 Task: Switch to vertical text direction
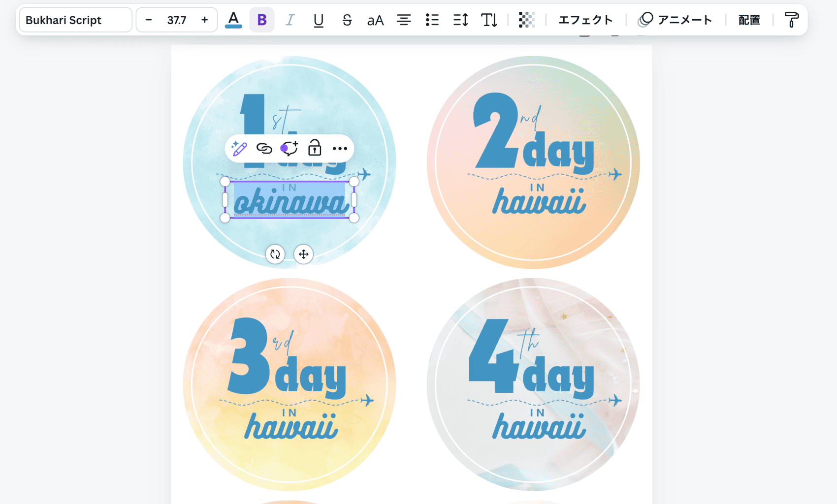(x=489, y=20)
